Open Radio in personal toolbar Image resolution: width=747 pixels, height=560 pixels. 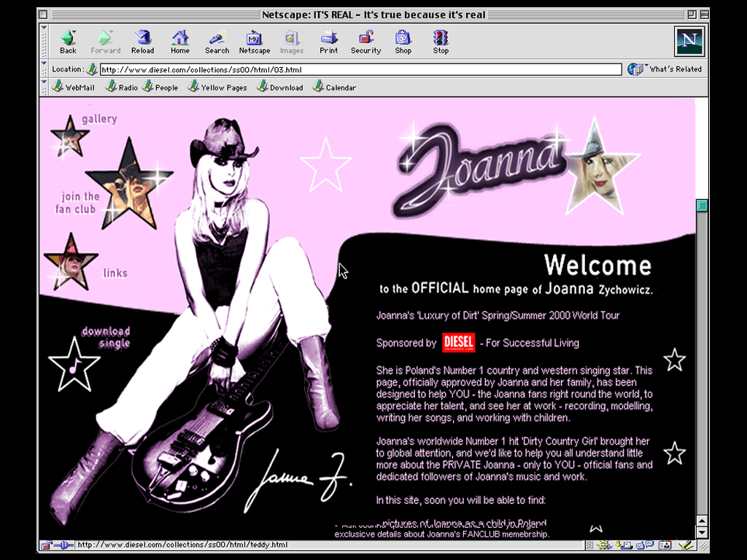(x=122, y=87)
